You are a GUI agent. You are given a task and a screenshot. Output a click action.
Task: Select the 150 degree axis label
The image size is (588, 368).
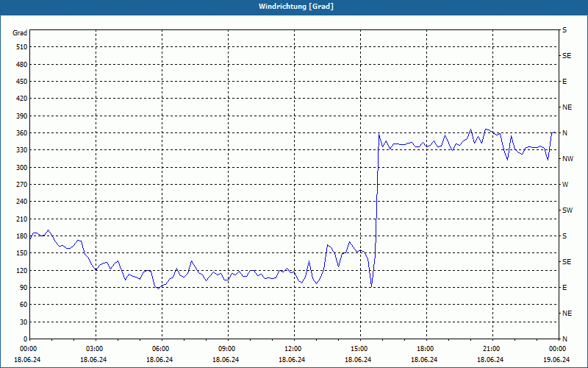pyautogui.click(x=22, y=253)
